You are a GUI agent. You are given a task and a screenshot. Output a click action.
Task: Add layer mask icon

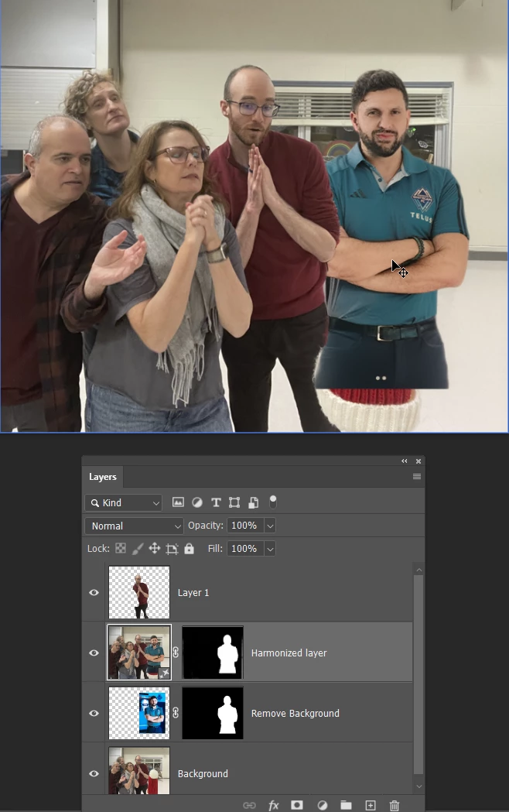tap(297, 805)
